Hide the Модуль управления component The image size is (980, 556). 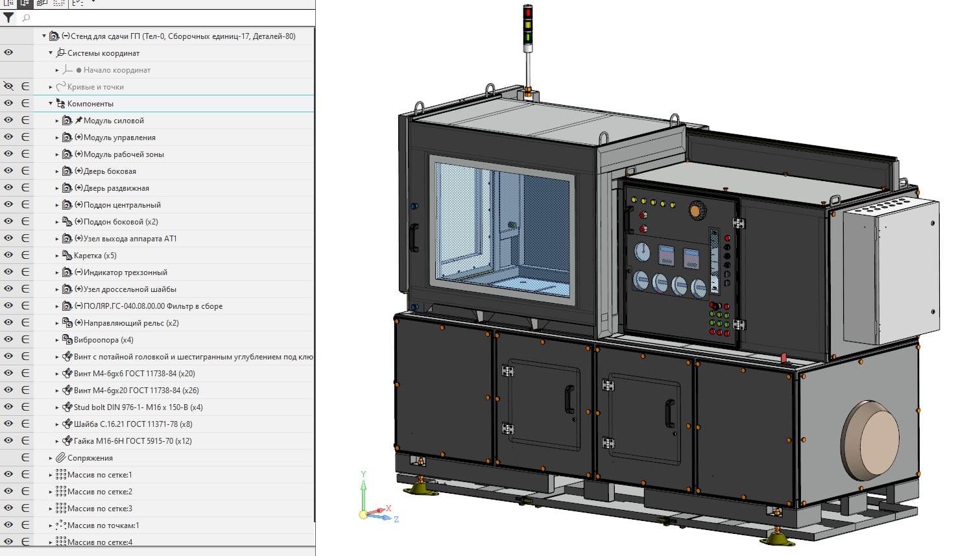pyautogui.click(x=8, y=138)
